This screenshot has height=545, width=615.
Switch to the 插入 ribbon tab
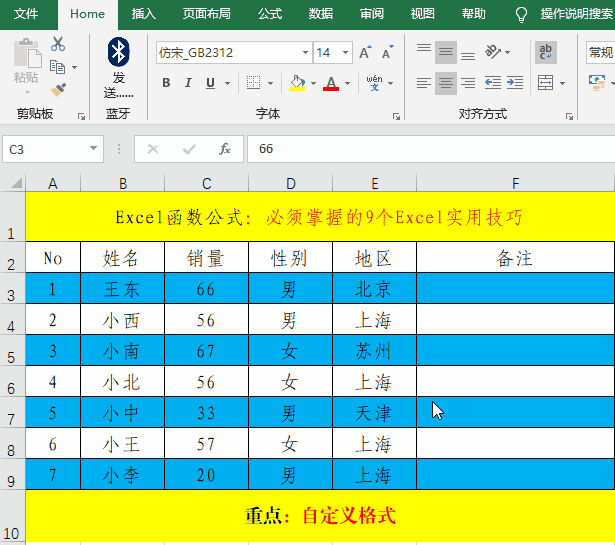(144, 14)
